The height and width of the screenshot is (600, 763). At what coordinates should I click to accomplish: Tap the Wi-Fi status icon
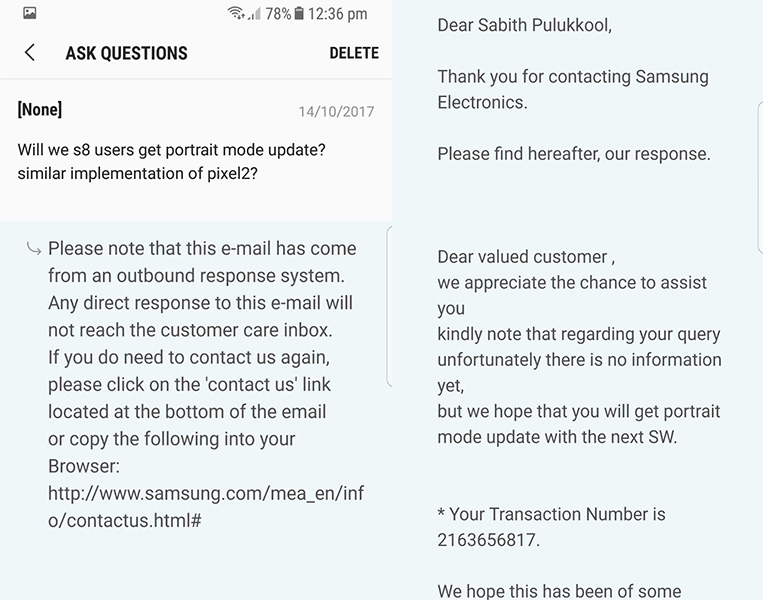[x=236, y=14]
